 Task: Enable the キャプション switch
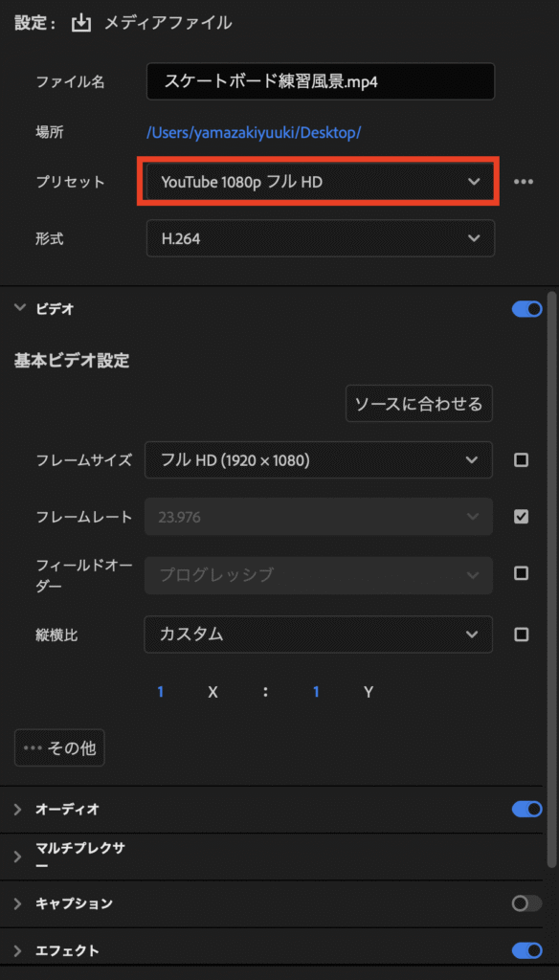point(526,903)
